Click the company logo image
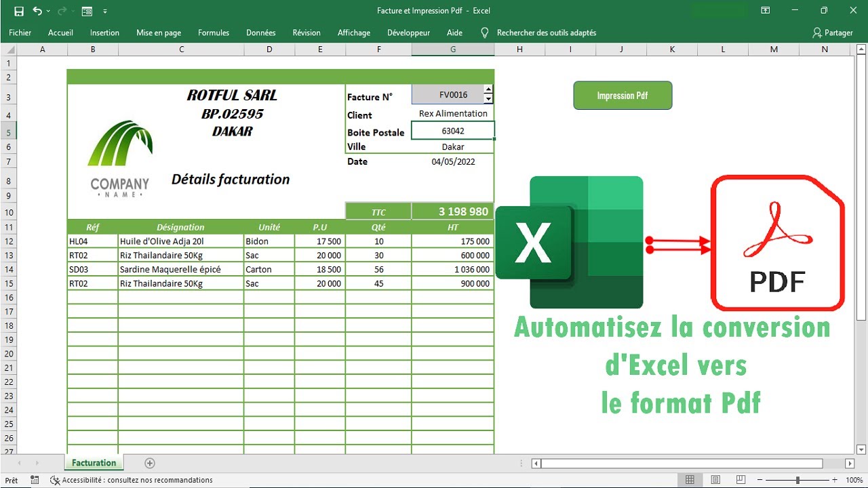 pos(120,159)
